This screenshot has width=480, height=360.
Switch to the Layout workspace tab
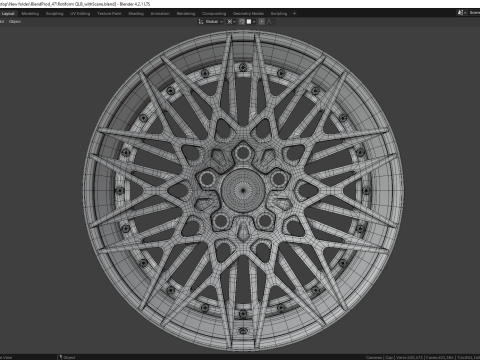point(8,14)
